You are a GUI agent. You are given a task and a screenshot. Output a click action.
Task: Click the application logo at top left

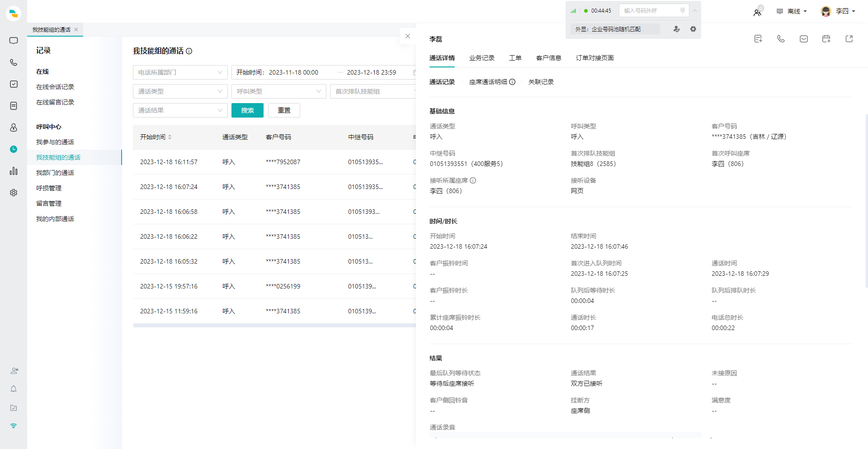14,14
